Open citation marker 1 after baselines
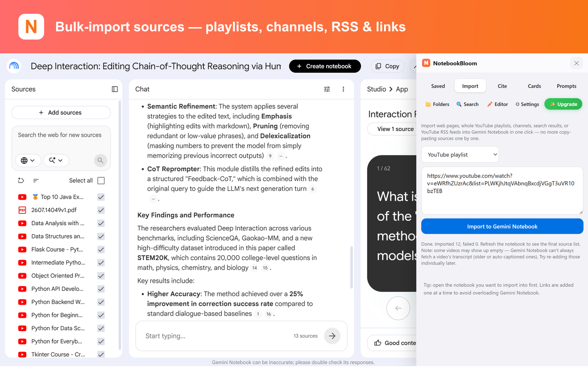 pyautogui.click(x=258, y=314)
